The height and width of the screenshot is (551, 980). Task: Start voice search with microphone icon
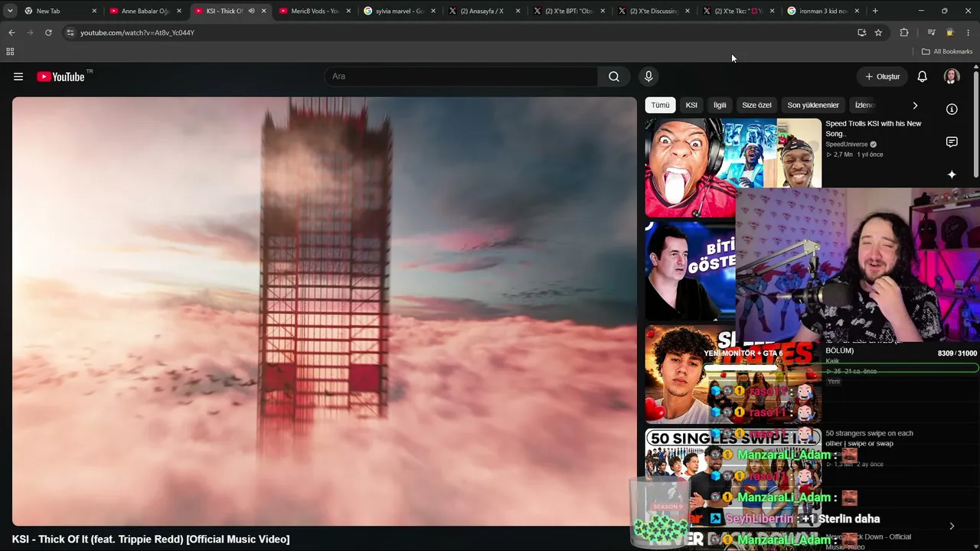coord(648,77)
